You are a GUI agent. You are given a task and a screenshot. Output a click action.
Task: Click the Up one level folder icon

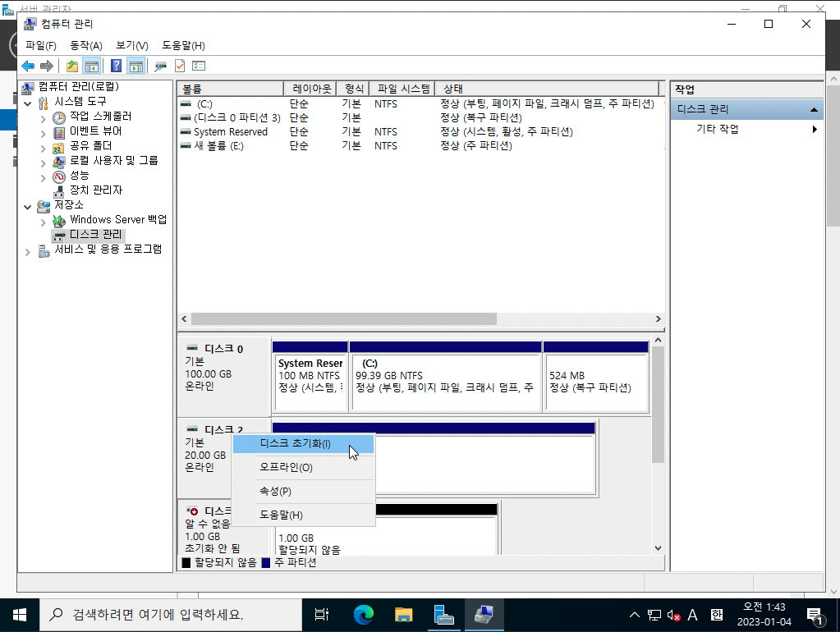[71, 66]
